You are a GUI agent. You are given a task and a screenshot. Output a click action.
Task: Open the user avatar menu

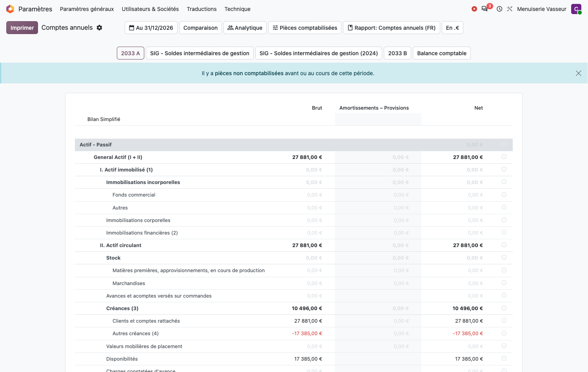(576, 9)
